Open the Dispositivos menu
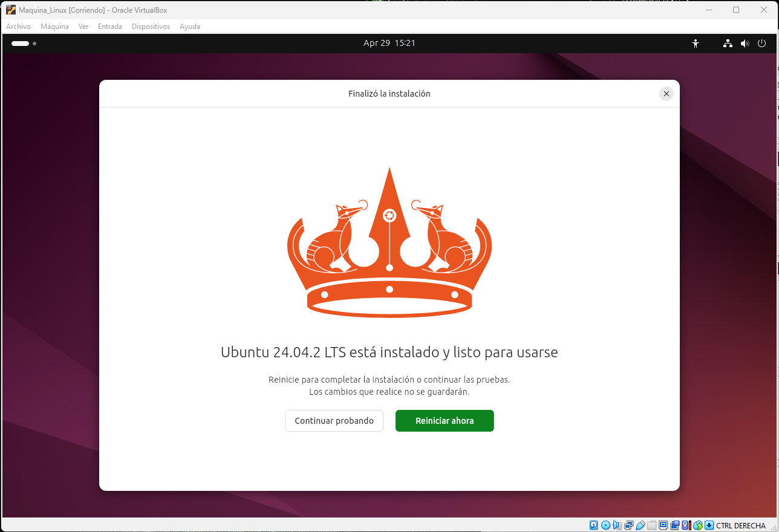779x532 pixels. coord(151,27)
